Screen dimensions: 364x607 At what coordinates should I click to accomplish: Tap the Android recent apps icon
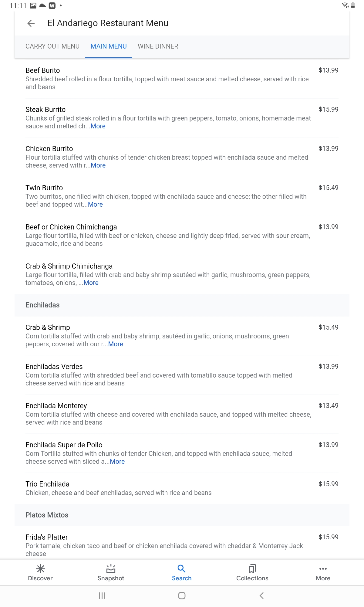tap(102, 595)
